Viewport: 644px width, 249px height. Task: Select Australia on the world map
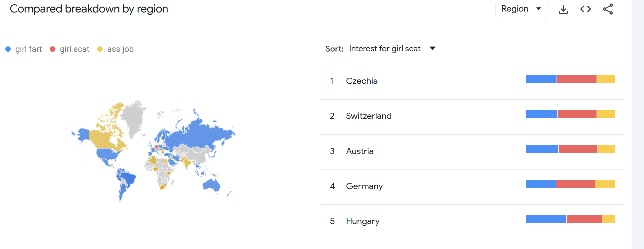(x=211, y=185)
